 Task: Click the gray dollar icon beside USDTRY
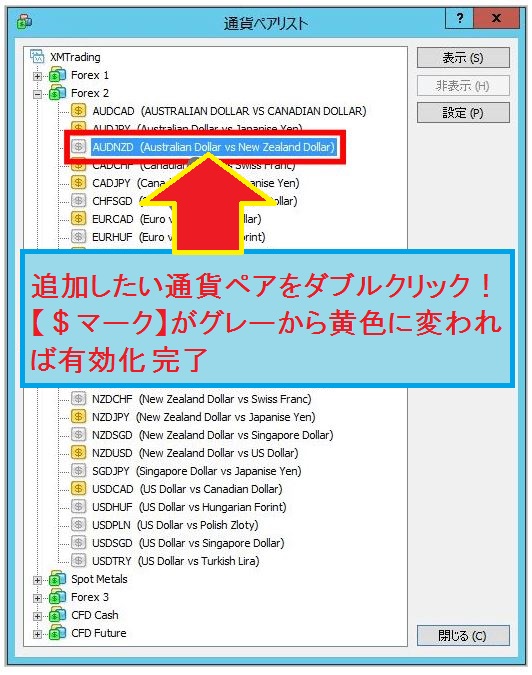(78, 560)
